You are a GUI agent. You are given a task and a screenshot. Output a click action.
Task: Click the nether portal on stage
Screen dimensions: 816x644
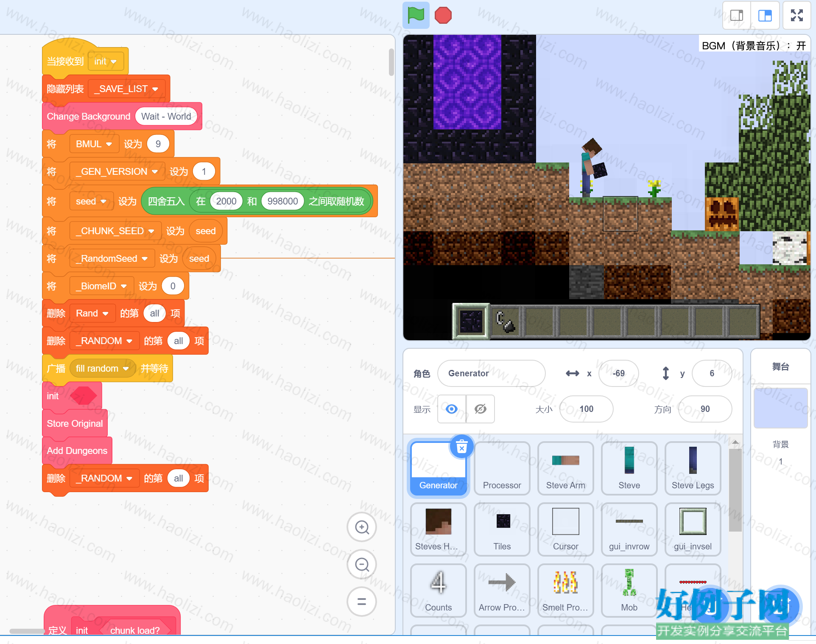point(467,82)
